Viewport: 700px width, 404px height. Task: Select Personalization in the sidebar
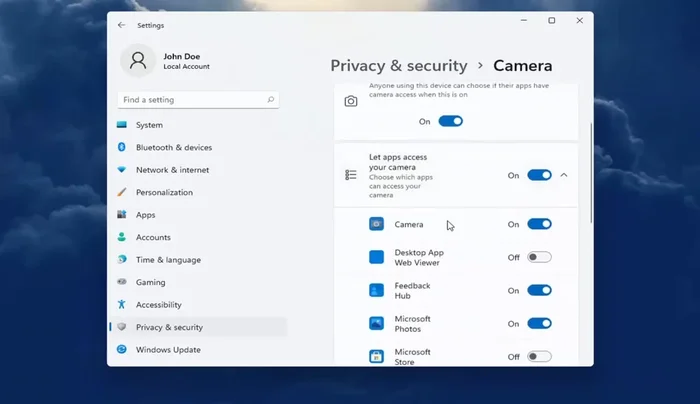coord(164,192)
